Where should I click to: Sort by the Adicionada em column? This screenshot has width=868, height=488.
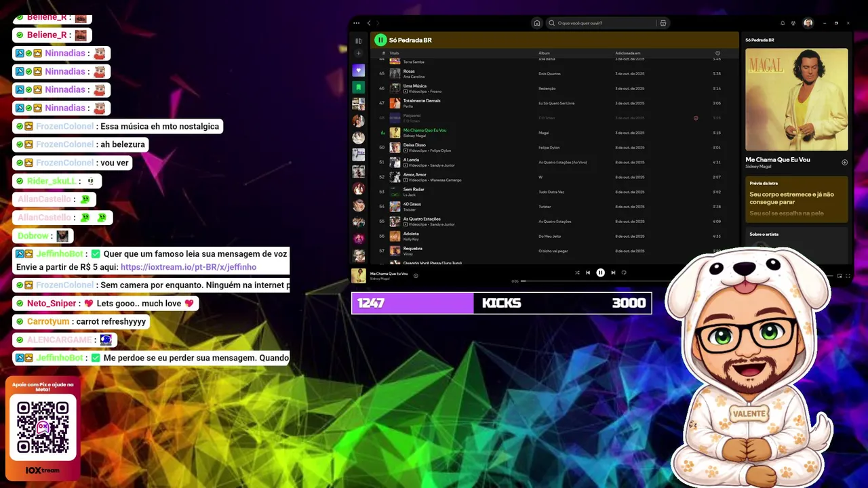point(627,53)
